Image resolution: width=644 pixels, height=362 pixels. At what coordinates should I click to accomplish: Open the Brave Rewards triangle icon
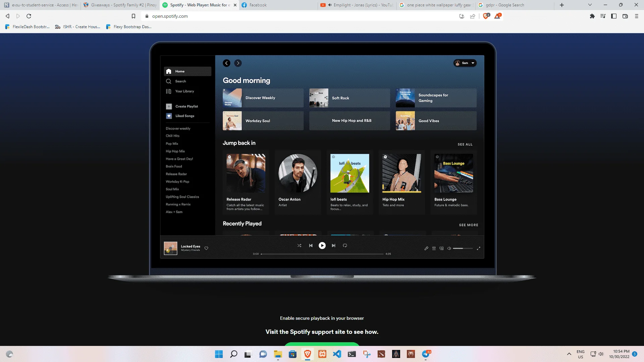pyautogui.click(x=497, y=16)
